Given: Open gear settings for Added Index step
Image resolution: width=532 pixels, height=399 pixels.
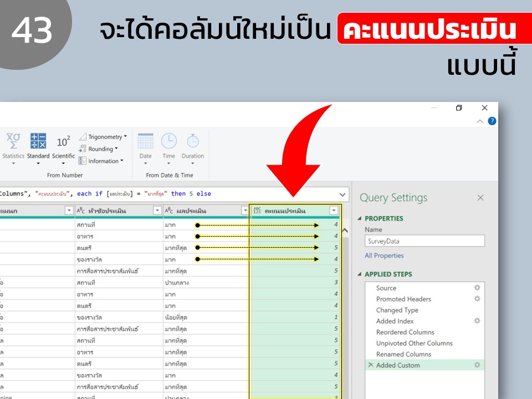Looking at the screenshot, I should click(x=477, y=321).
